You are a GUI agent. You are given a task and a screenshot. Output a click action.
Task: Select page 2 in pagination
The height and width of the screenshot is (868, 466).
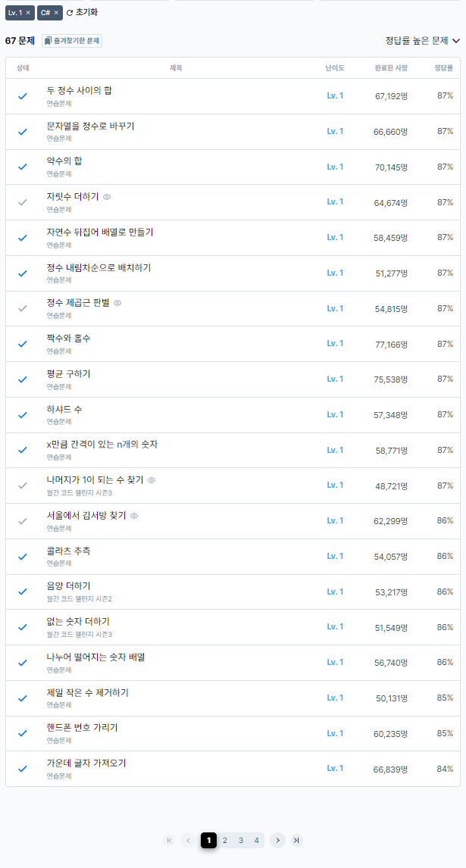pyautogui.click(x=224, y=840)
